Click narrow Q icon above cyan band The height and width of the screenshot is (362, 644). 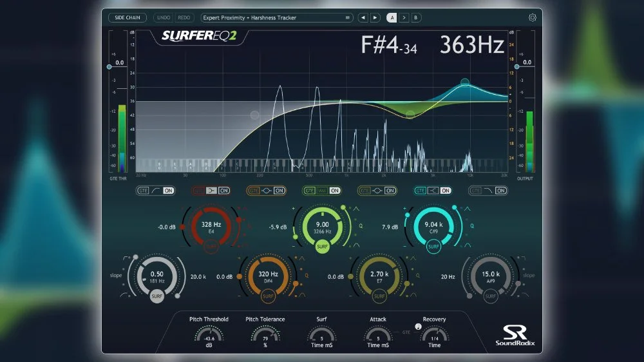(468, 209)
